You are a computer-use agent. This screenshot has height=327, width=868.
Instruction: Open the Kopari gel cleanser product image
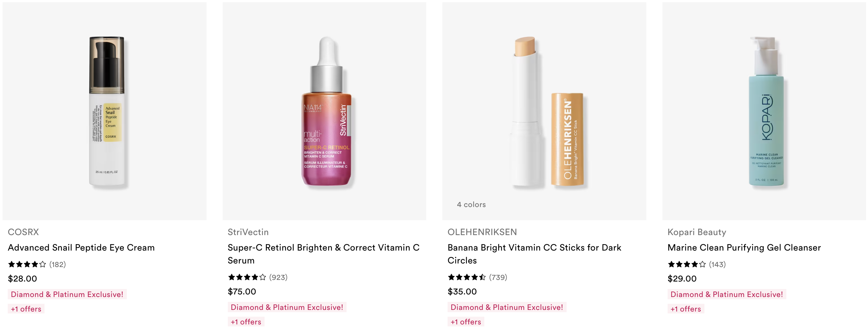(x=764, y=111)
